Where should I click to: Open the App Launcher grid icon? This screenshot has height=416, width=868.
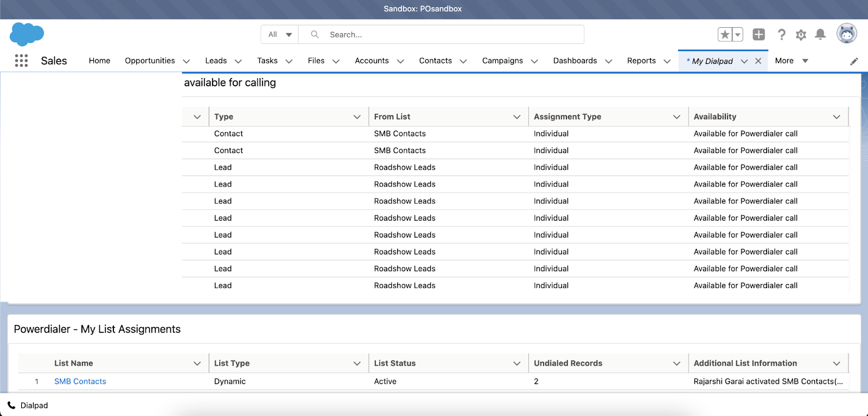21,61
